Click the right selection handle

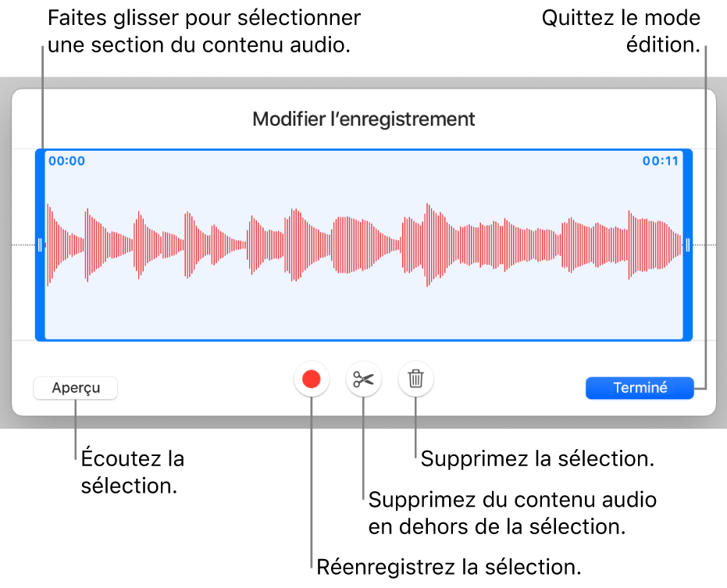[x=688, y=245]
